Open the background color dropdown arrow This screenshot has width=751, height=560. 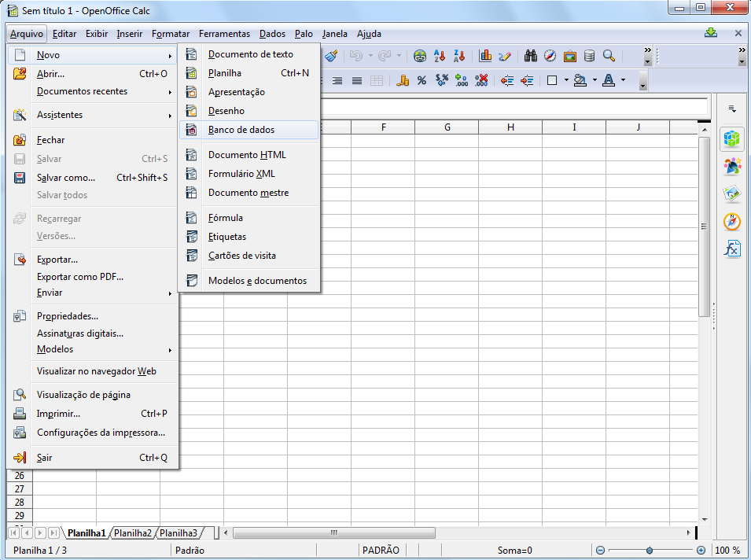pos(595,79)
